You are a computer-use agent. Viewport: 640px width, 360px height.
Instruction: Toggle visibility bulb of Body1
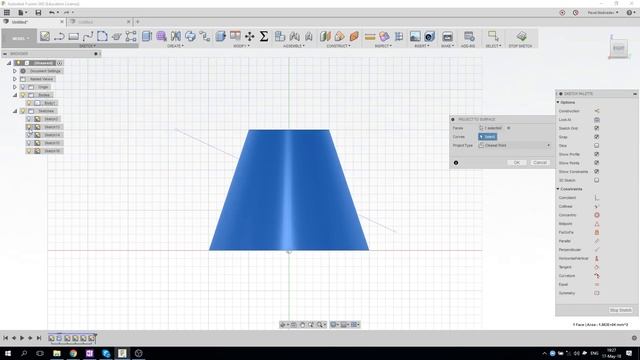click(29, 103)
